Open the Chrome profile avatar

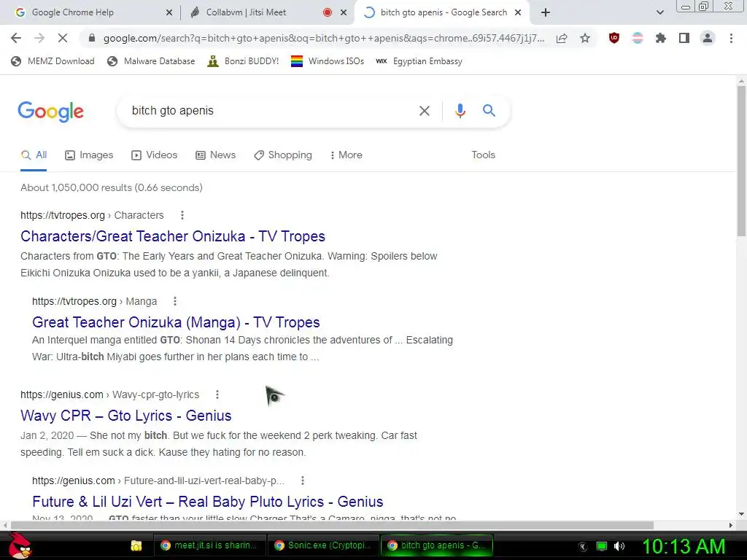tap(708, 38)
